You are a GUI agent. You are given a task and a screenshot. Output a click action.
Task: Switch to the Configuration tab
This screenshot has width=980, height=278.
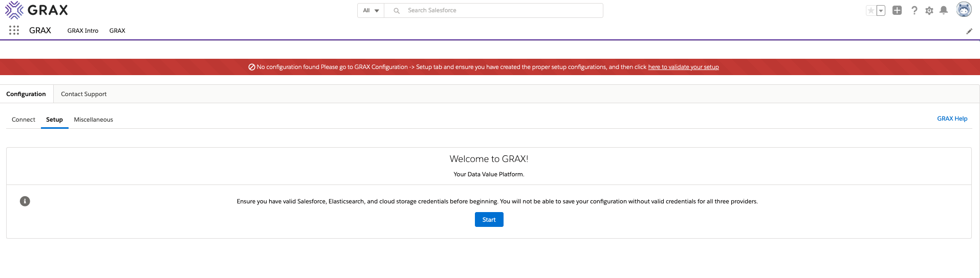pos(26,94)
